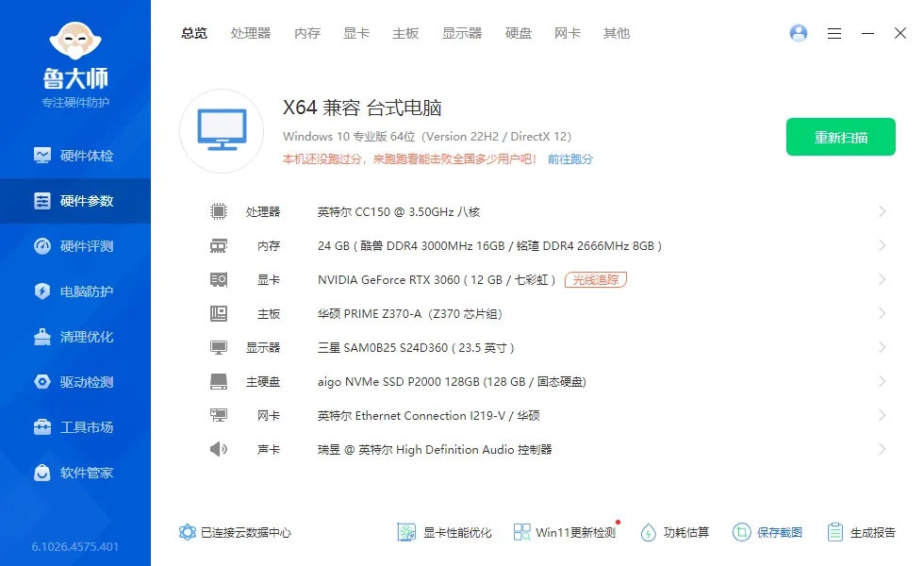Switch to the 显卡 top tab

point(356,34)
